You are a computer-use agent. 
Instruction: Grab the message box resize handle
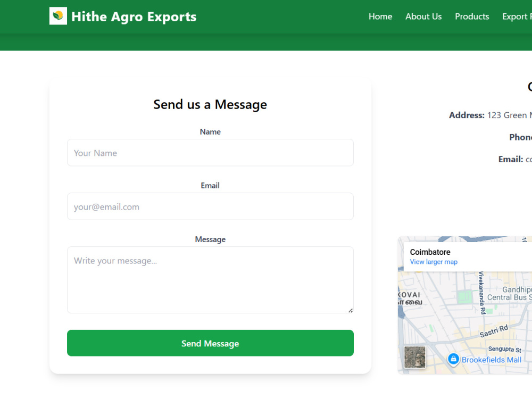coord(351,311)
